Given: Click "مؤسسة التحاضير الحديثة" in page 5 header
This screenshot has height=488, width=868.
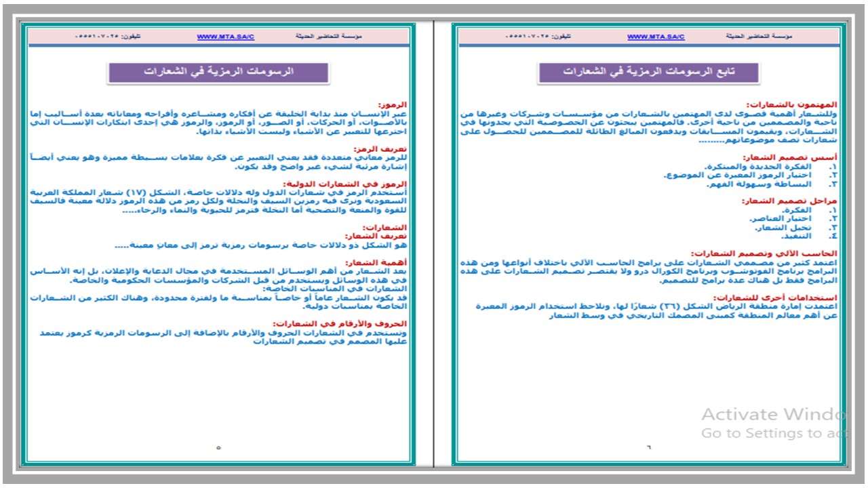Looking at the screenshot, I should [330, 37].
